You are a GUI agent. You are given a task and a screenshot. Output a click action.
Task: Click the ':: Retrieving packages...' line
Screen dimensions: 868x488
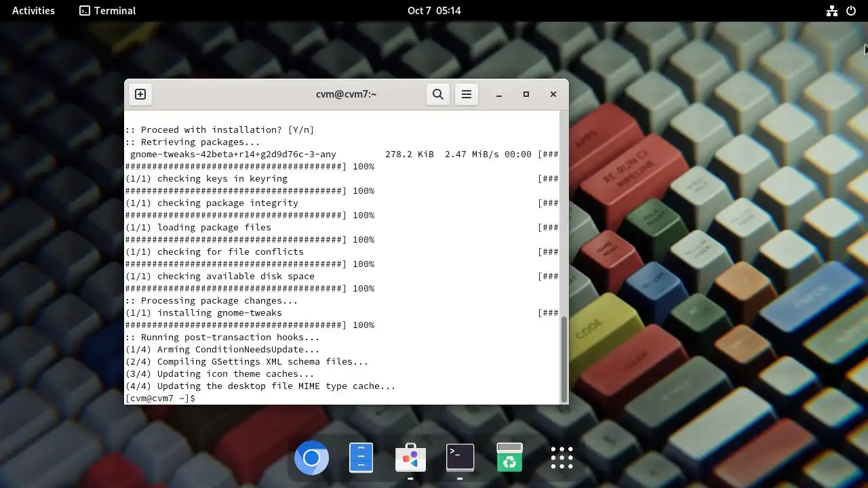click(x=193, y=142)
